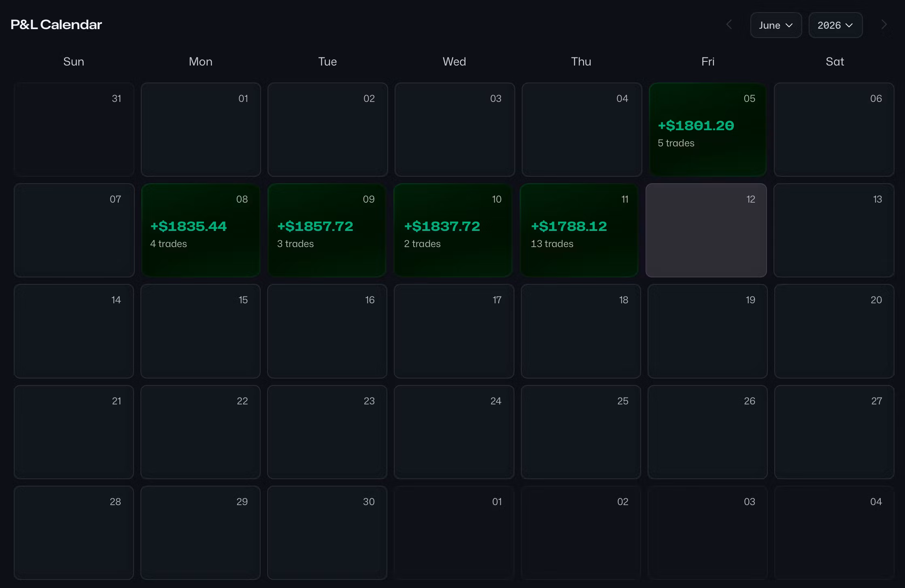
Task: Select June 11 with 13 trades
Action: coord(580,230)
